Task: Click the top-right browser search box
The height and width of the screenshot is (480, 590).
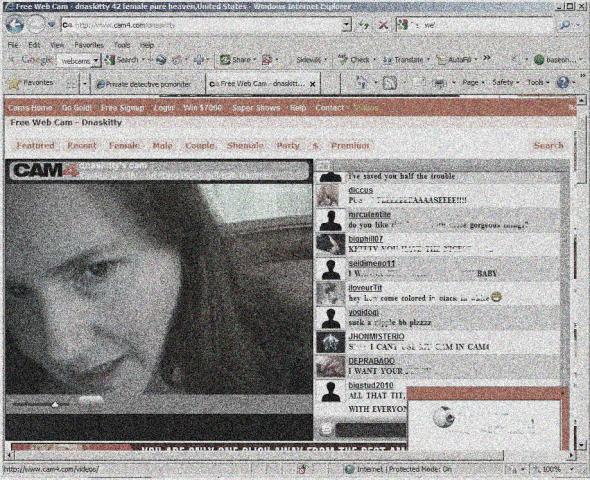Action: (476, 25)
